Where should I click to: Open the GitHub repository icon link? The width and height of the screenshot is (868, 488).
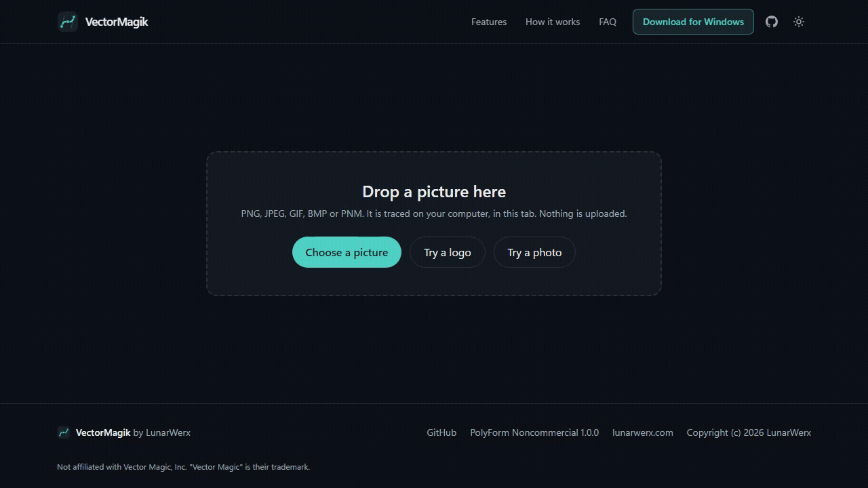pyautogui.click(x=772, y=22)
